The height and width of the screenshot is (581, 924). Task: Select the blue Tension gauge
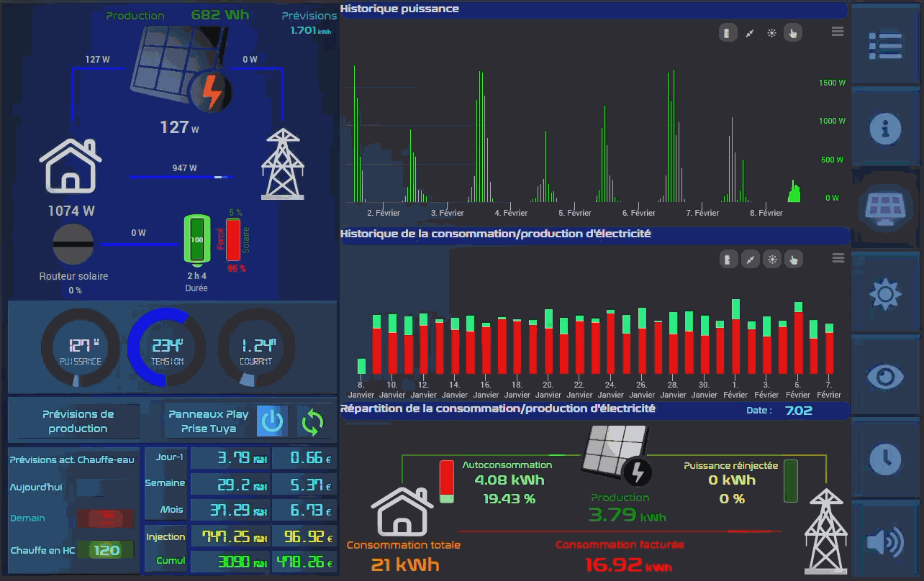[x=167, y=348]
